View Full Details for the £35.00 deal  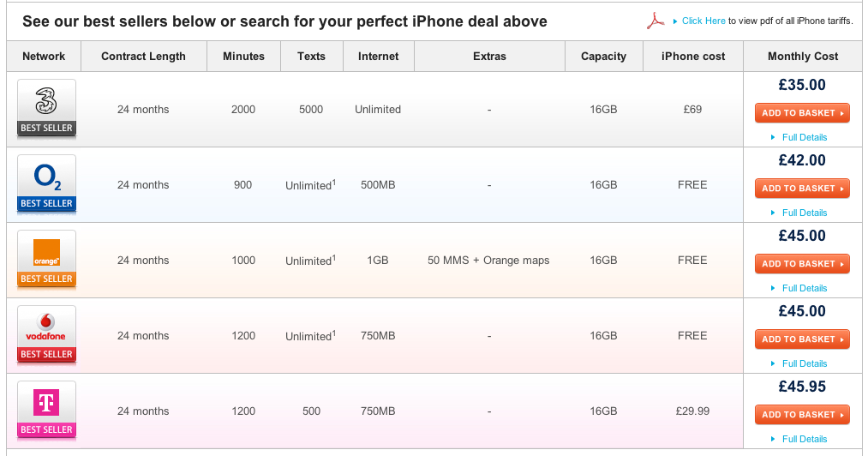click(804, 137)
